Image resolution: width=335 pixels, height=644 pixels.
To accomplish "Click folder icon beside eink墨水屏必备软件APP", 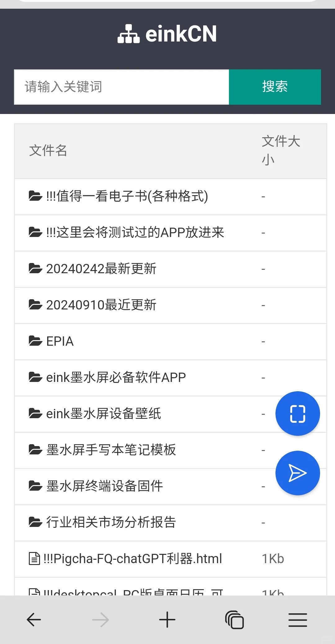I will [35, 377].
